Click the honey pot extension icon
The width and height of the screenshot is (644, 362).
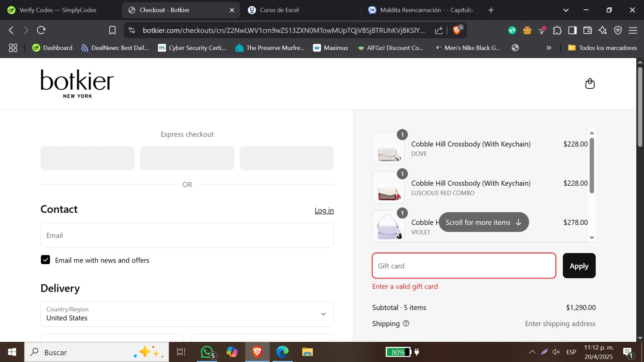tap(527, 30)
